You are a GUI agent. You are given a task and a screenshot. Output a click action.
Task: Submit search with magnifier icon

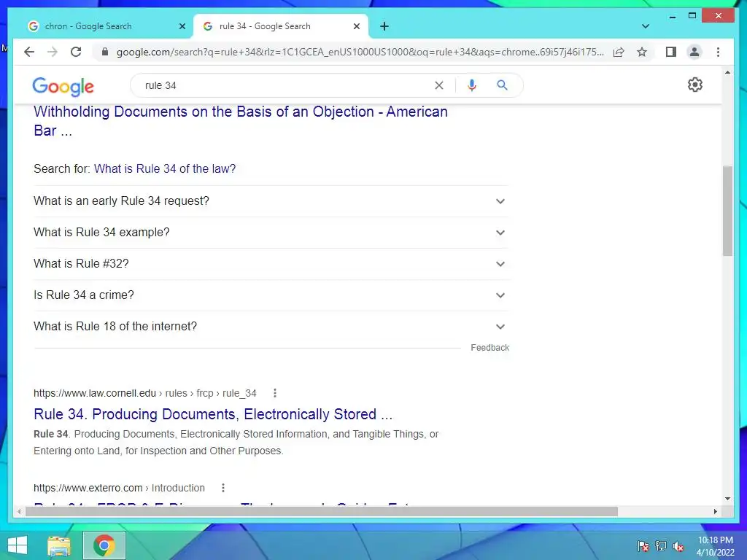click(502, 85)
